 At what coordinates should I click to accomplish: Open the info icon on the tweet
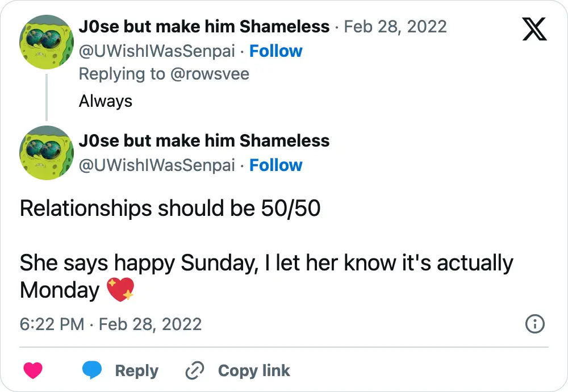(x=534, y=324)
